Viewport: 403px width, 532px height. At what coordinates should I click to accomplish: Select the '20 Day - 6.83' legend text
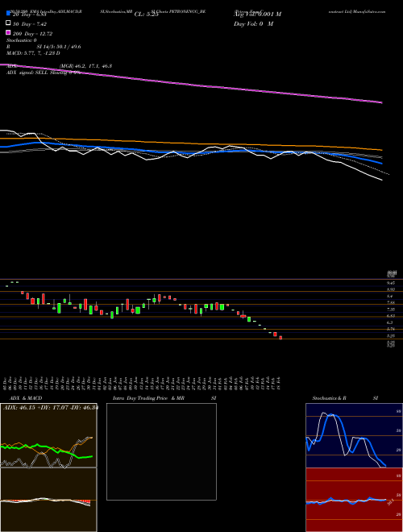pos(29,15)
